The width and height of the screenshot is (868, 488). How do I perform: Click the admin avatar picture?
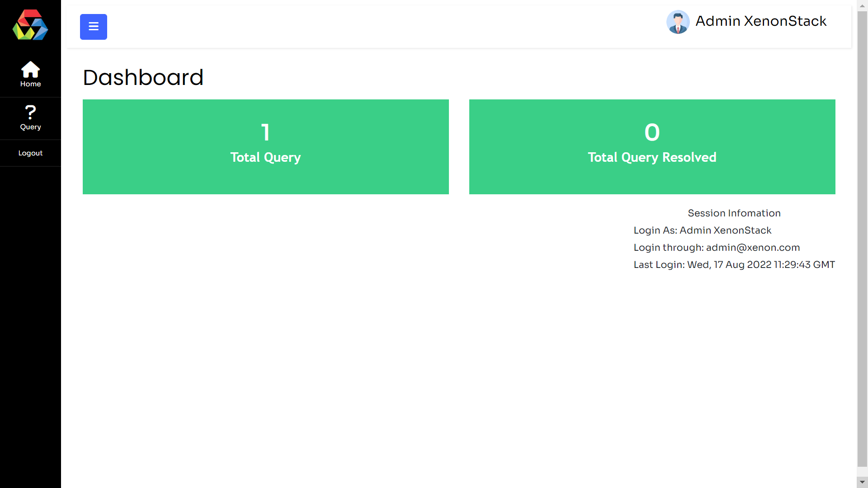point(678,22)
